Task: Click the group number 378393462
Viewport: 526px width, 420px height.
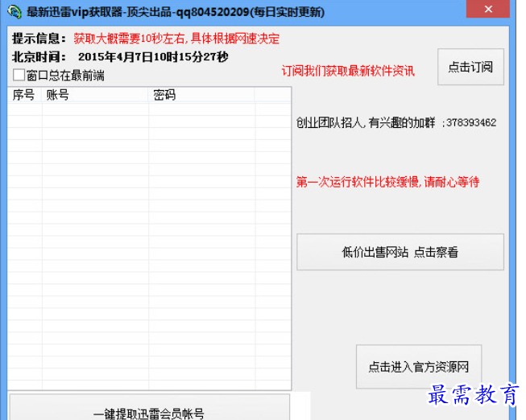Action: 471,122
